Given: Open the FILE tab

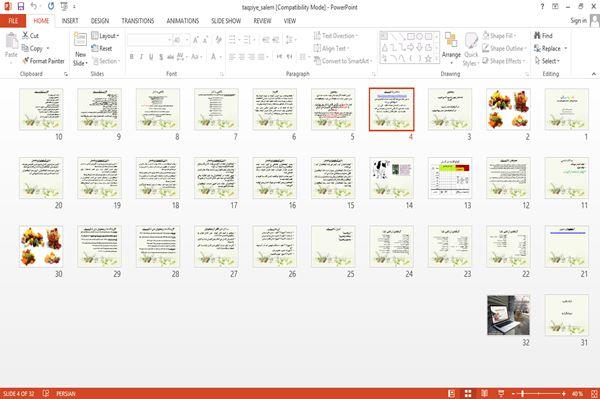Looking at the screenshot, I should tap(13, 21).
